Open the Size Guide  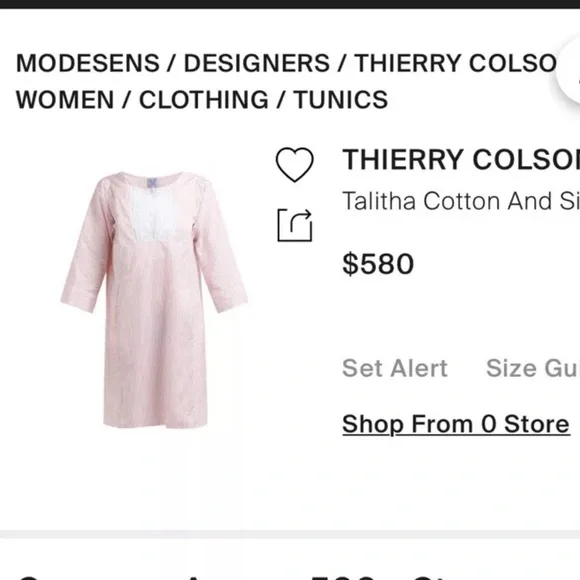[x=533, y=368]
